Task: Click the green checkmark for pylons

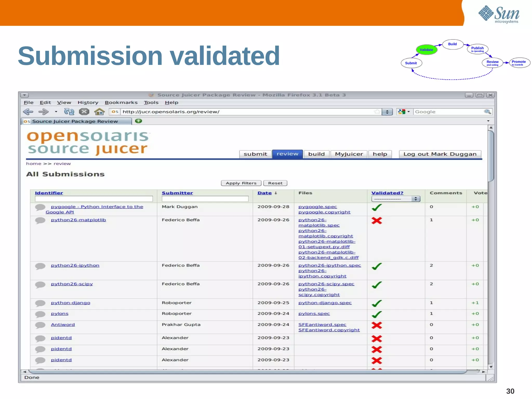Action: pyautogui.click(x=377, y=315)
